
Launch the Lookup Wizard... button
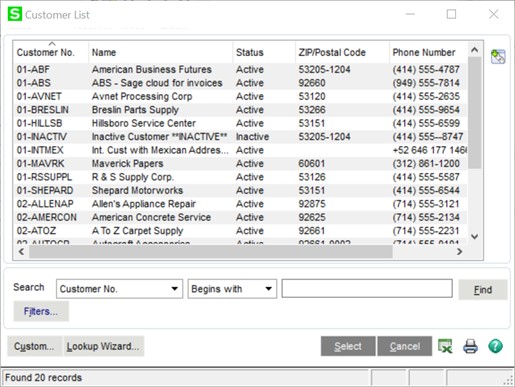pos(103,346)
